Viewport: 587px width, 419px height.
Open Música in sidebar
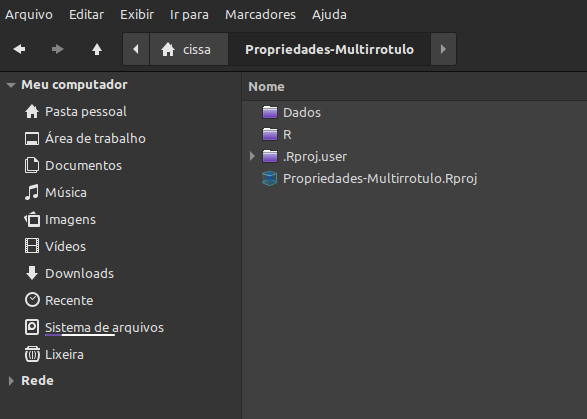click(66, 192)
